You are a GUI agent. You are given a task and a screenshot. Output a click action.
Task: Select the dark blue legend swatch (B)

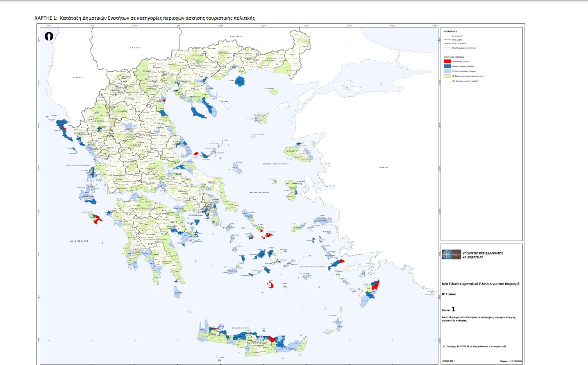pyautogui.click(x=447, y=66)
